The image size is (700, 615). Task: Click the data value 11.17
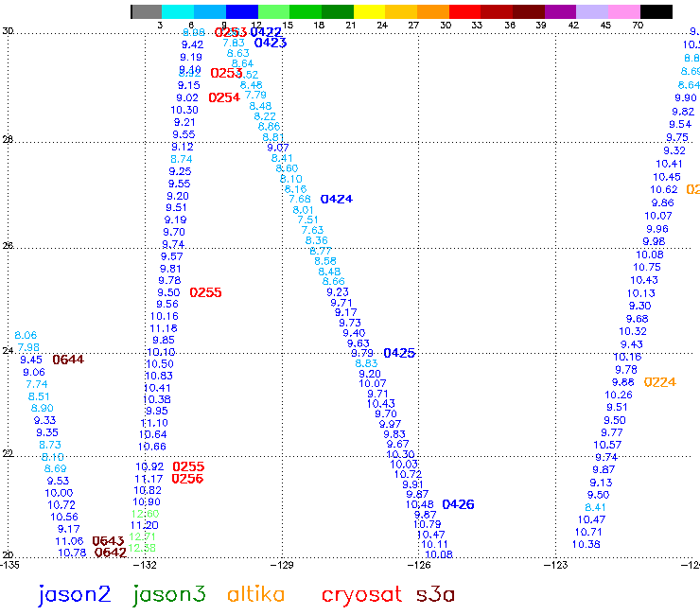149,479
